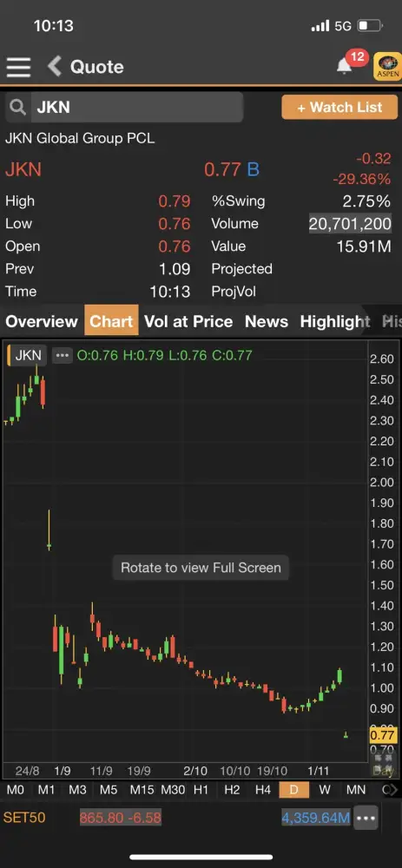The image size is (402, 868).
Task: Select the Chart tab
Action: click(x=111, y=321)
